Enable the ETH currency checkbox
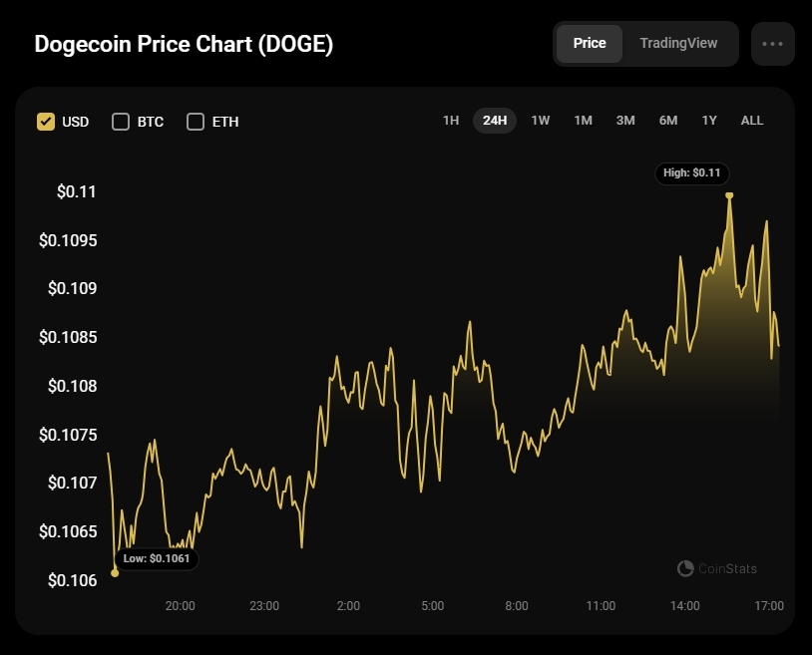This screenshot has height=655, width=812. click(x=196, y=122)
